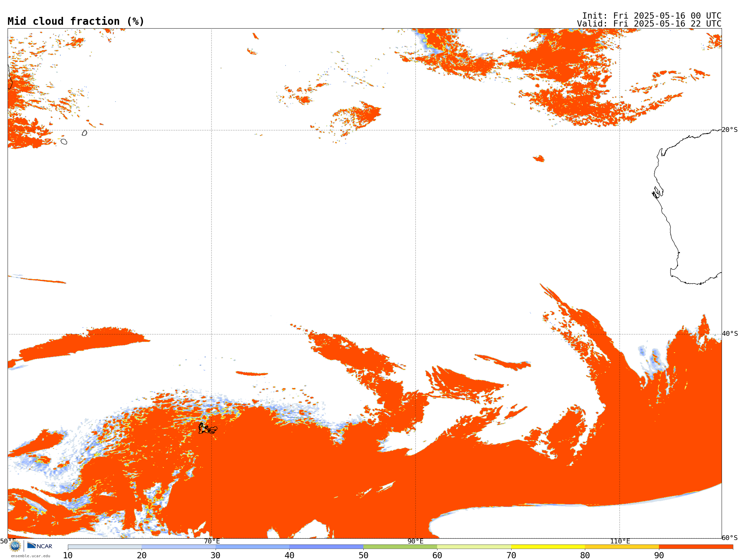Click the 60°S latitude label

pos(730,538)
